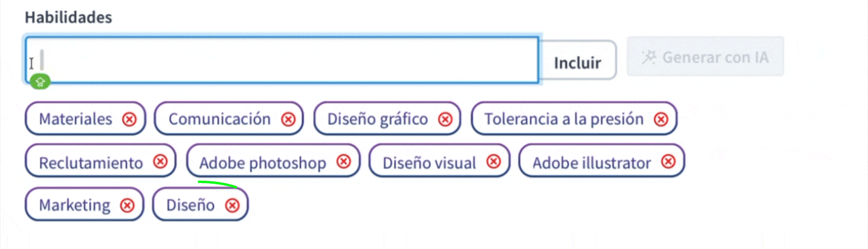Select the Tolerancia a la presión label
868x249 pixels.
(x=564, y=119)
